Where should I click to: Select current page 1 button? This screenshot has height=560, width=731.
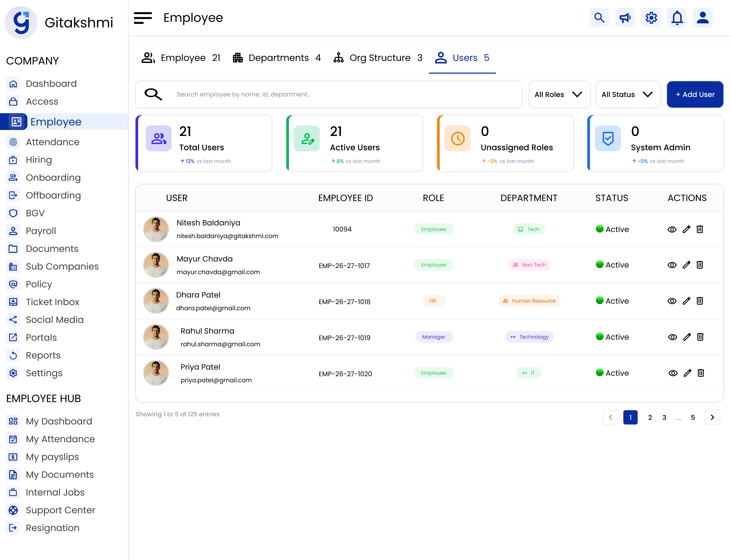[630, 417]
